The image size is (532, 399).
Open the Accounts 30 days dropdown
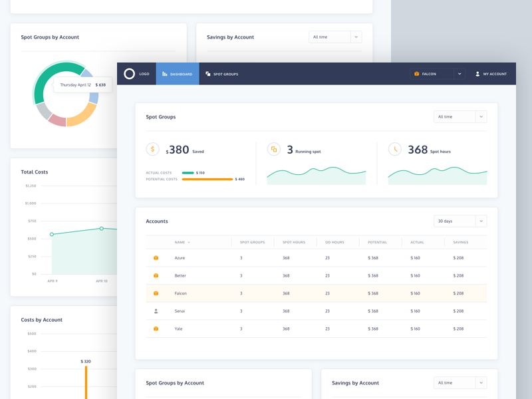coord(460,221)
